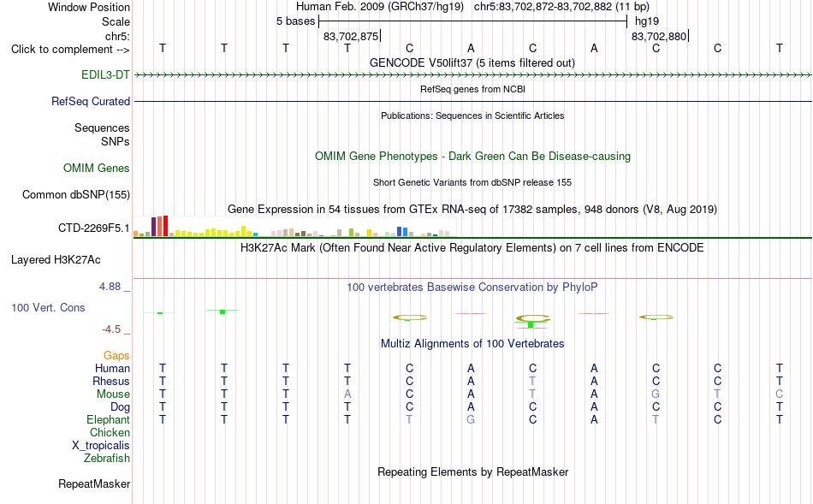Click the Common dbSNP(155) track label
The width and height of the screenshot is (813, 504).
(x=76, y=194)
